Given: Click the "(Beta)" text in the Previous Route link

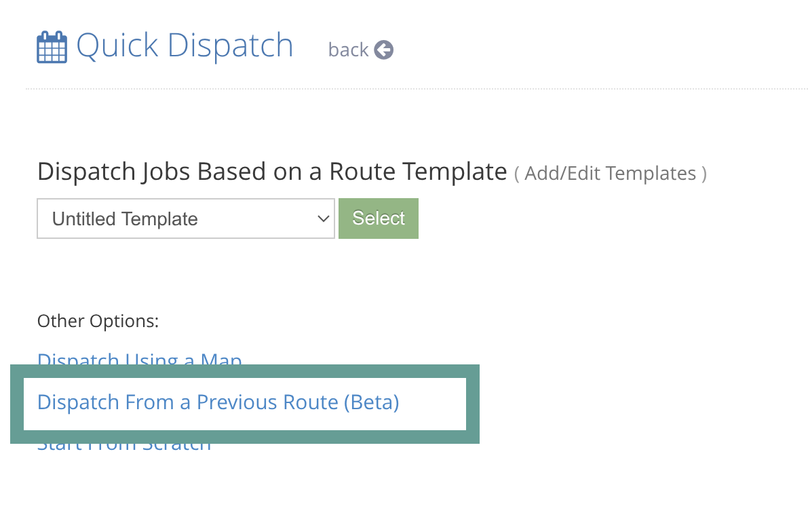Looking at the screenshot, I should point(371,402).
